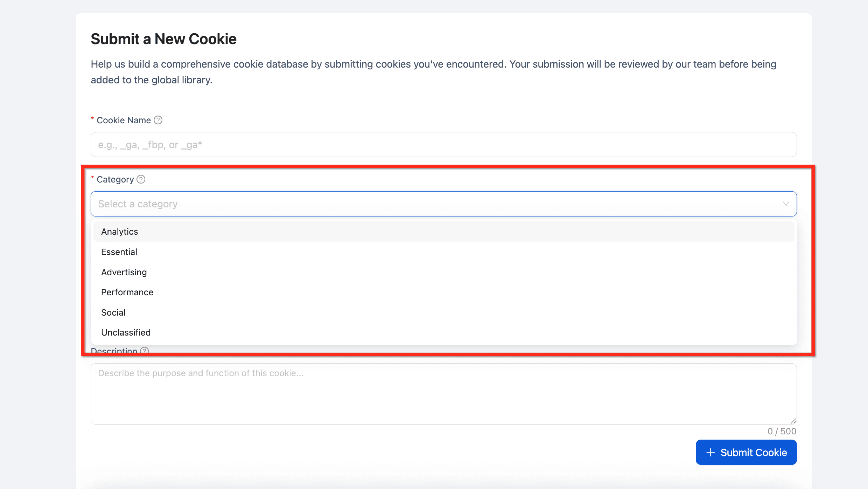Select the Analytics category option
This screenshot has height=489, width=868.
[x=119, y=232]
